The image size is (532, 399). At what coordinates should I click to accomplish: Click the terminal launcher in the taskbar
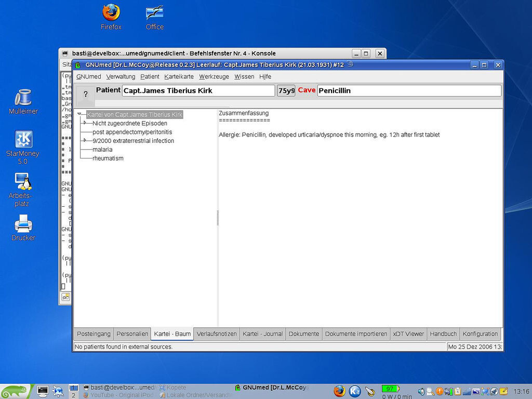point(43,391)
